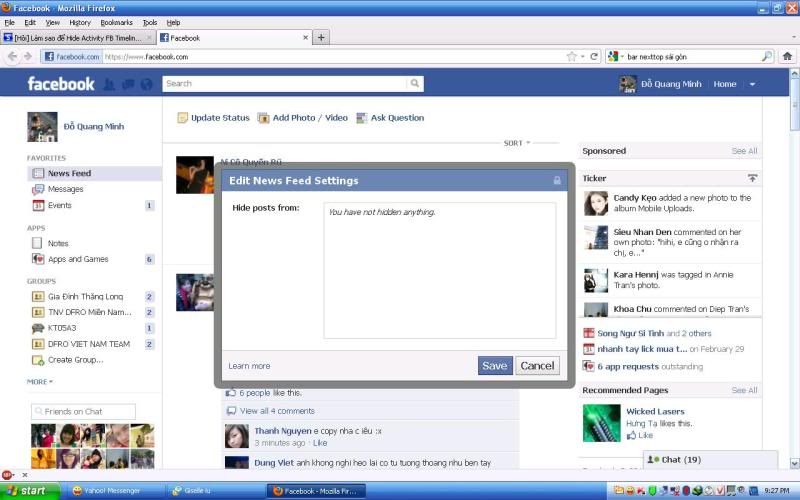Screen dimensions: 800x500
Task: Click the Update Status option
Action: pyautogui.click(x=213, y=118)
